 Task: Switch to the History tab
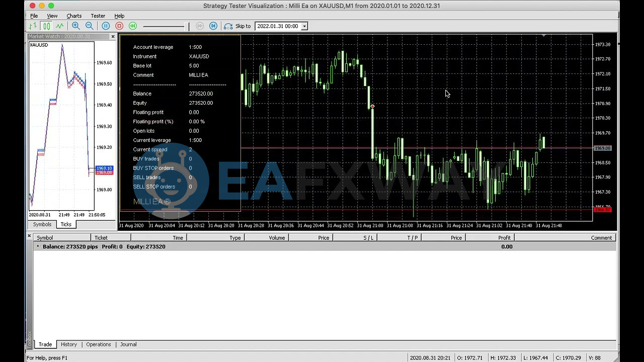[69, 344]
